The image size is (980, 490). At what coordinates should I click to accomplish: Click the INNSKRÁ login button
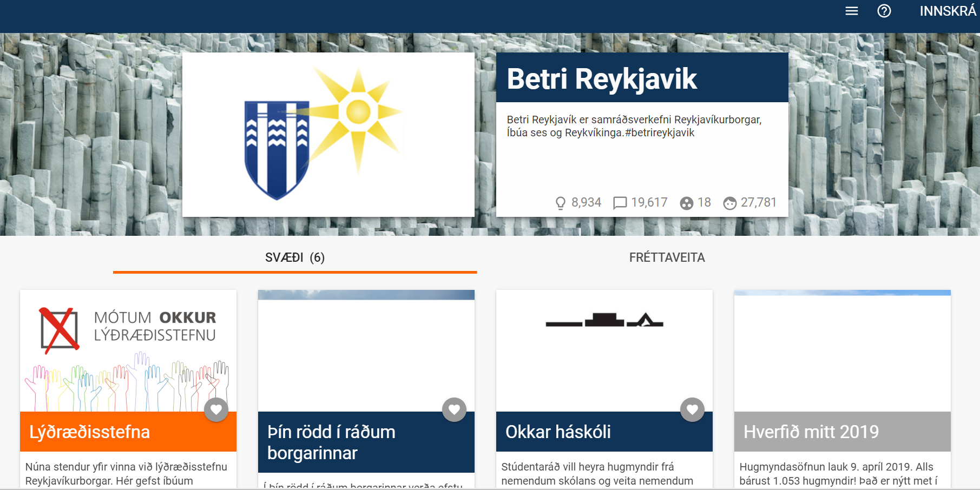[x=948, y=11]
